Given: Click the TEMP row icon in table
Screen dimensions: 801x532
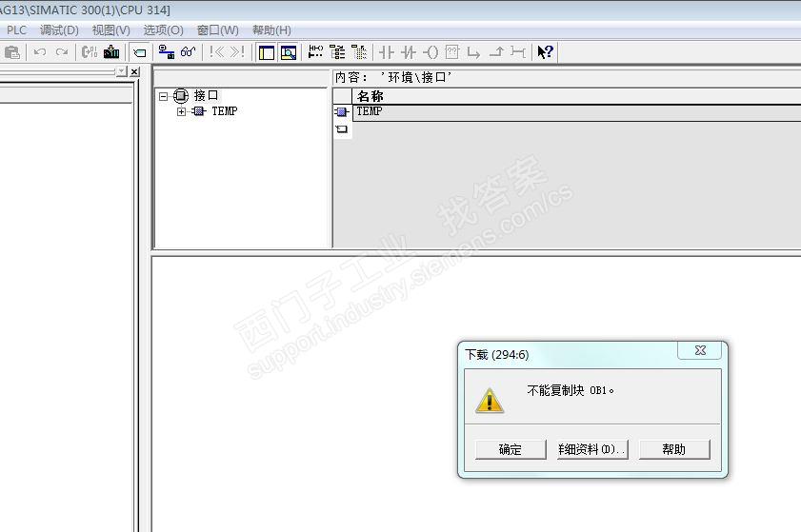Looking at the screenshot, I should pos(342,111).
